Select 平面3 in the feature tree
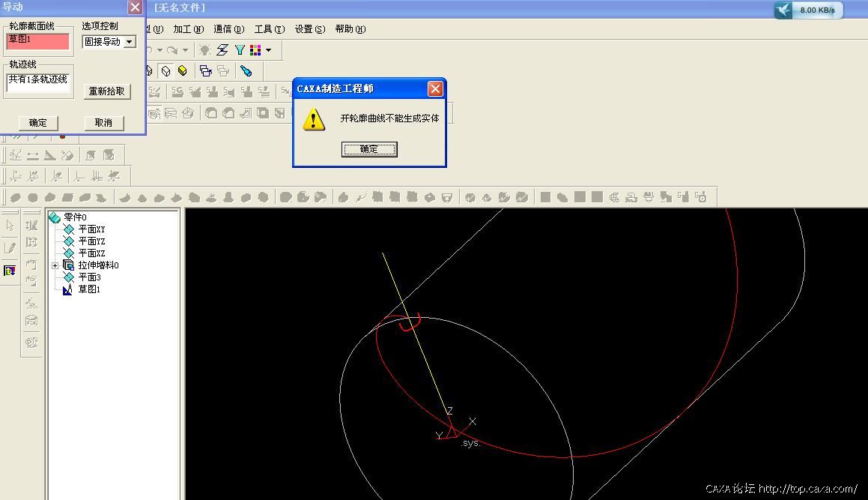The image size is (868, 500). pyautogui.click(x=89, y=277)
